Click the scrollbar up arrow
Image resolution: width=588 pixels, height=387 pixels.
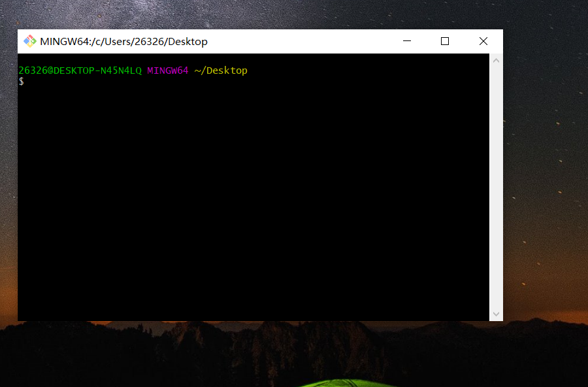click(496, 60)
